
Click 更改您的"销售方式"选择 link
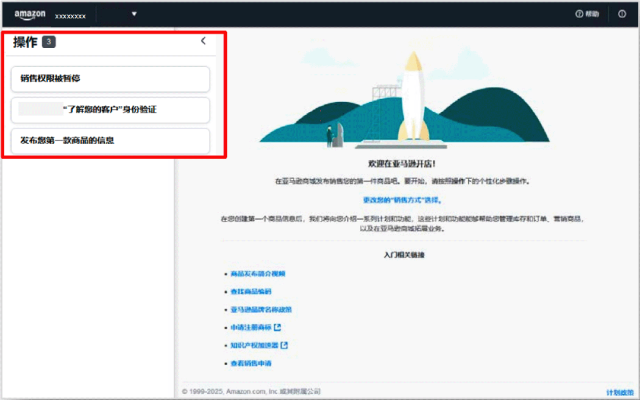[406, 199]
